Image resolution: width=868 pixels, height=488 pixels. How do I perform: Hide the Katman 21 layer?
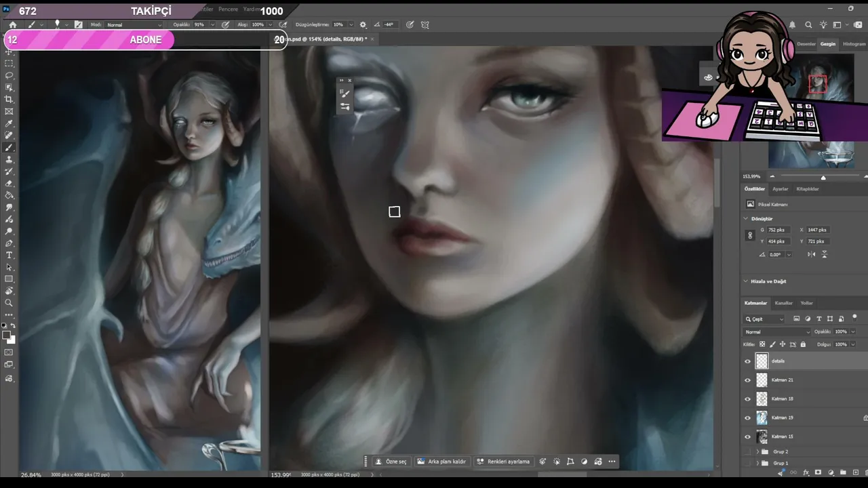click(x=748, y=380)
